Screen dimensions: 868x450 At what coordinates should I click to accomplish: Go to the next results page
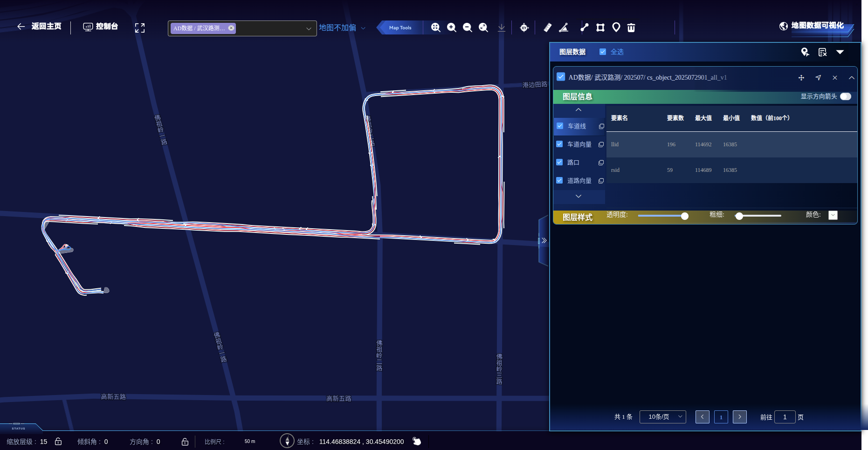739,417
